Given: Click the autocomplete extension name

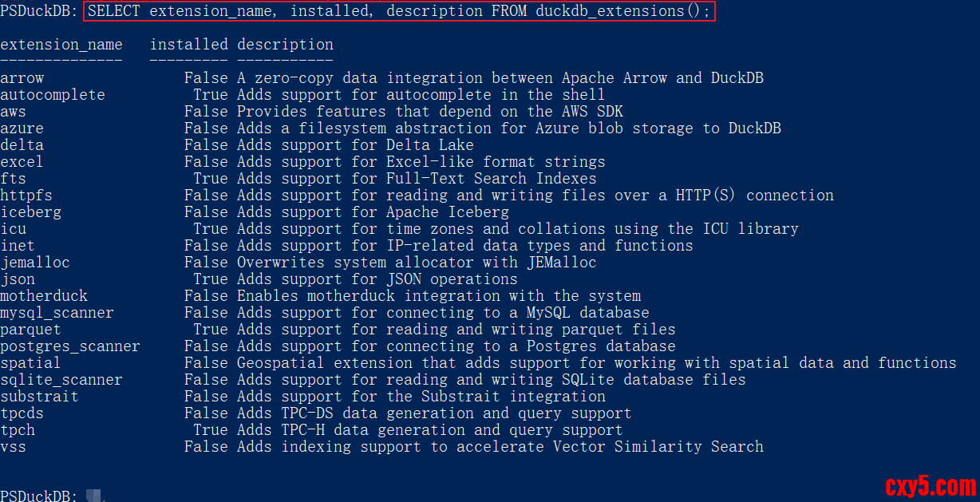Looking at the screenshot, I should (x=53, y=95).
